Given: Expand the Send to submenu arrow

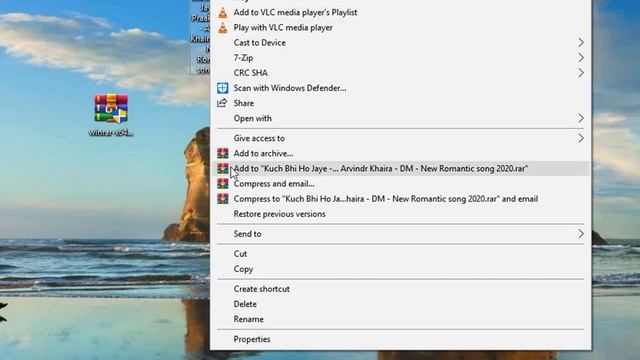Looking at the screenshot, I should click(x=581, y=234).
